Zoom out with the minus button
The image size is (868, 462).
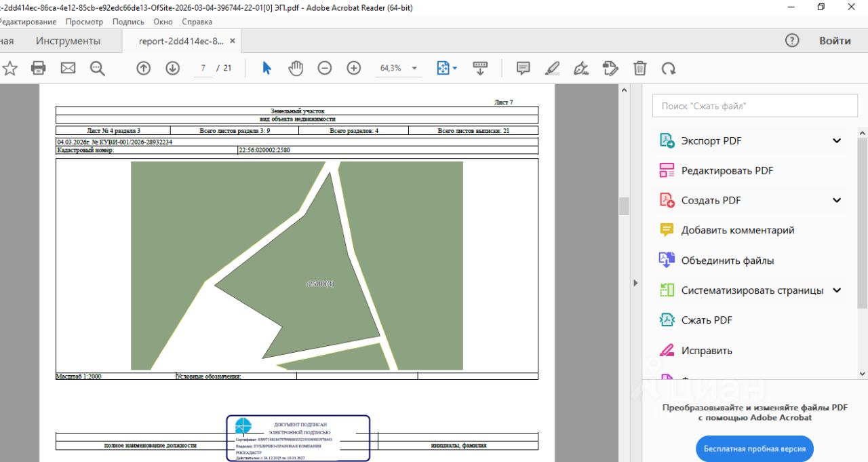[x=325, y=68]
